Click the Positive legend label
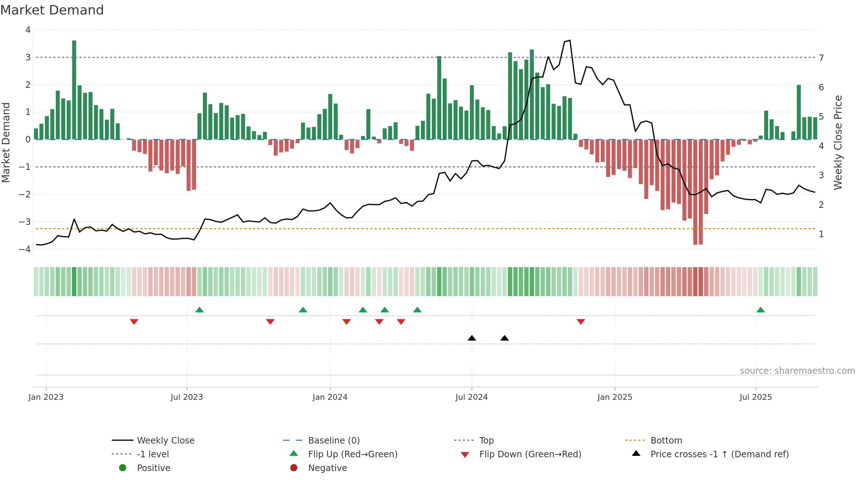 154,468
